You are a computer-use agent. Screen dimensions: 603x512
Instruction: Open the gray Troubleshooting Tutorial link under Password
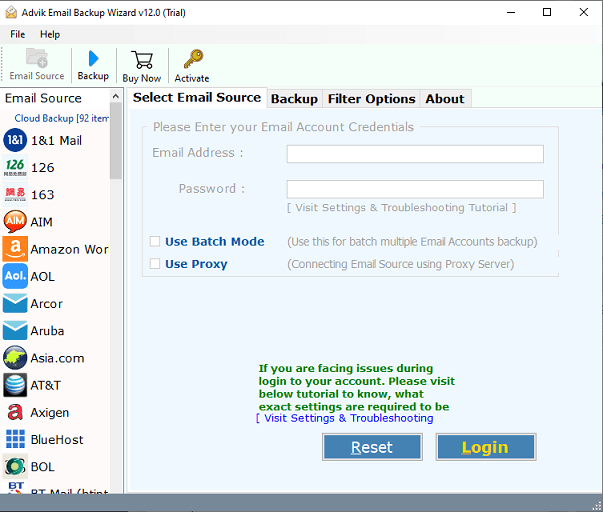pyautogui.click(x=401, y=207)
